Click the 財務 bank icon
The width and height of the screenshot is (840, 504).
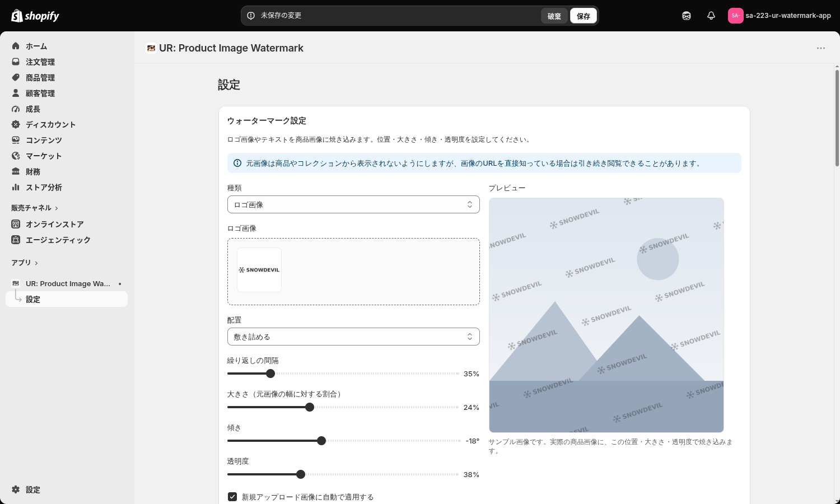click(x=16, y=171)
